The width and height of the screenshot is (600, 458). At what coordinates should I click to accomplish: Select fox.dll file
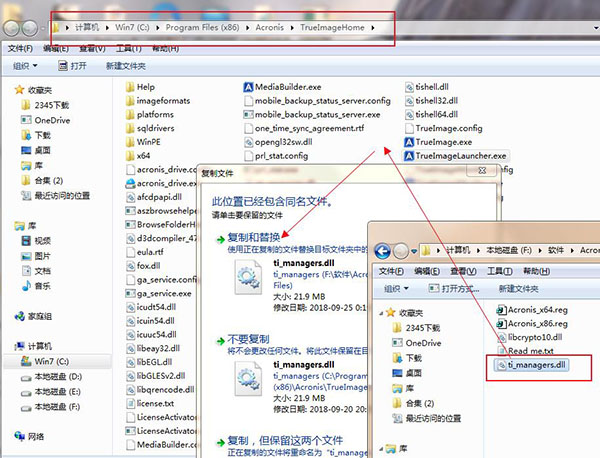click(x=143, y=266)
